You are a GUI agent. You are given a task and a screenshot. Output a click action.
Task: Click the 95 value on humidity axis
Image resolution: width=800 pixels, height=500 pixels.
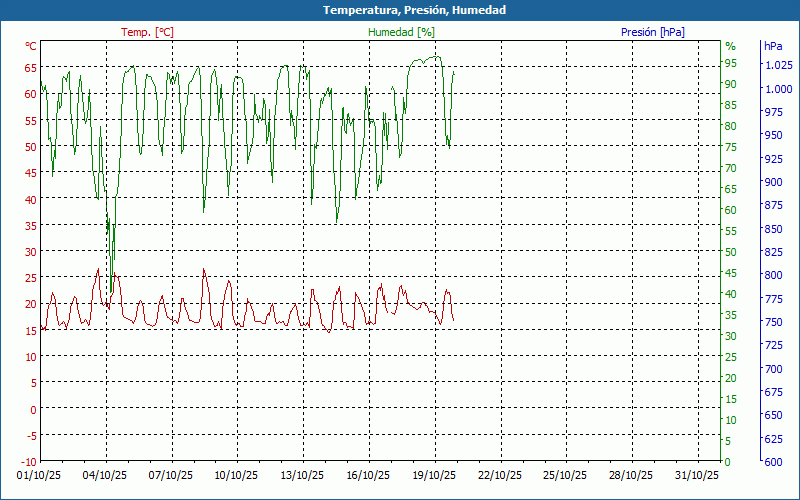coord(730,63)
